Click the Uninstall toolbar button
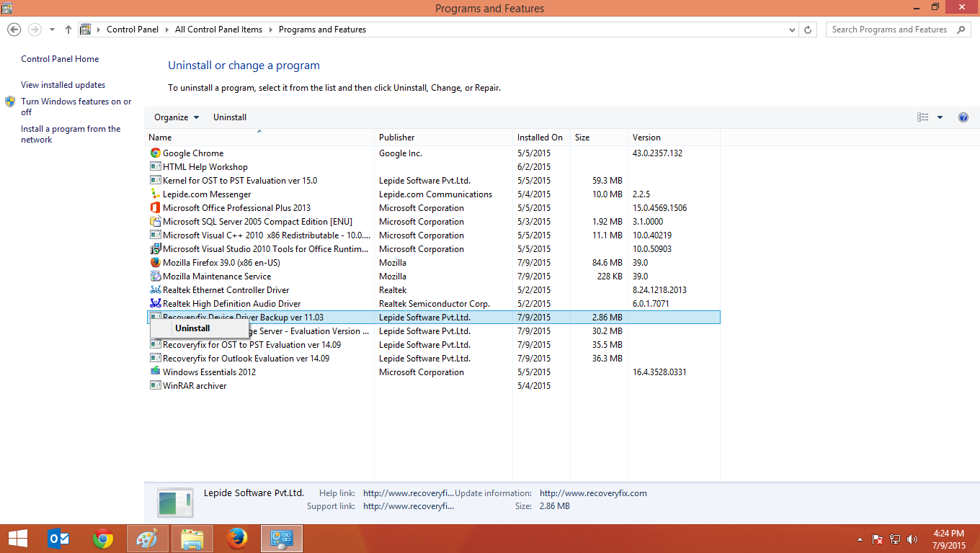This screenshot has height=553, width=980. (x=230, y=117)
